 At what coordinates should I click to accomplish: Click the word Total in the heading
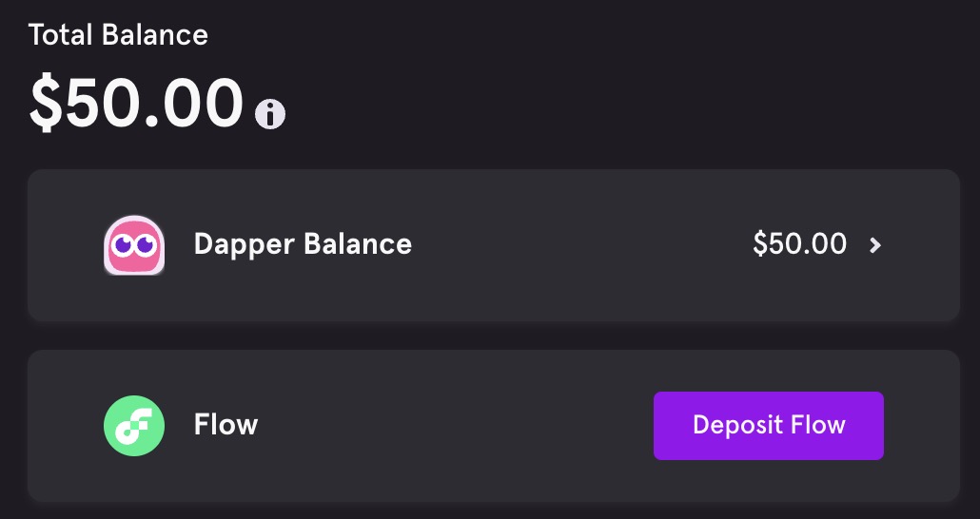pos(59,35)
